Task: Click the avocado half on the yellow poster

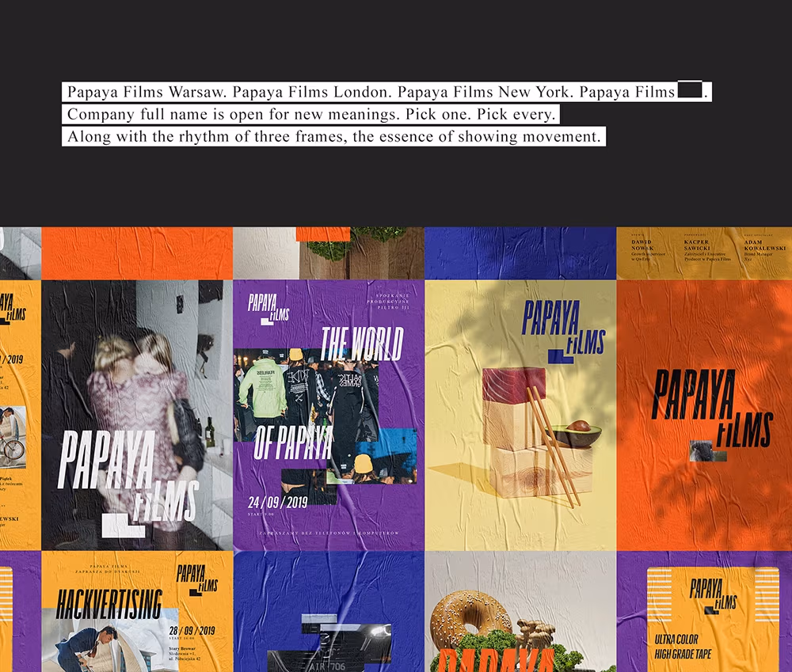Action: point(576,433)
